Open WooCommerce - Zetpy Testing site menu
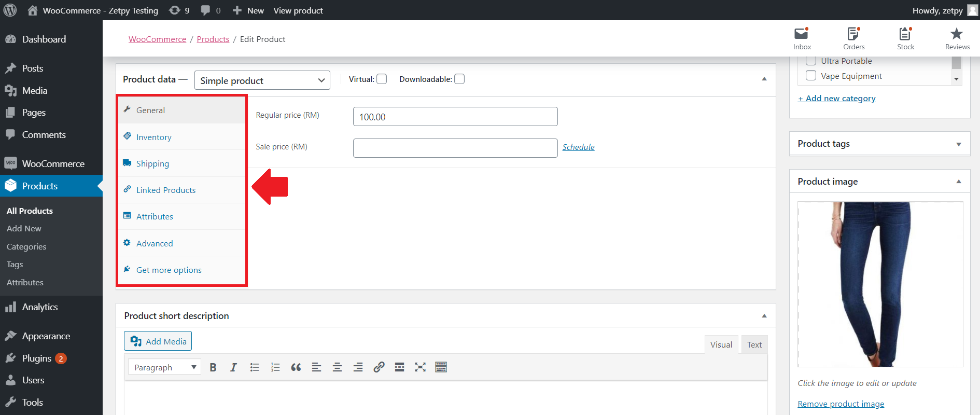Viewport: 980px width, 415px height. click(93, 10)
